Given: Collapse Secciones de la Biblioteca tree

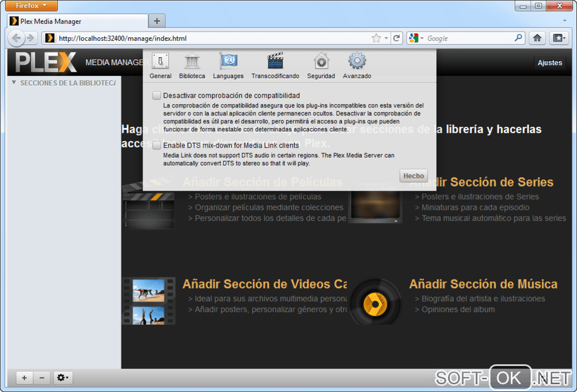Looking at the screenshot, I should tap(14, 83).
